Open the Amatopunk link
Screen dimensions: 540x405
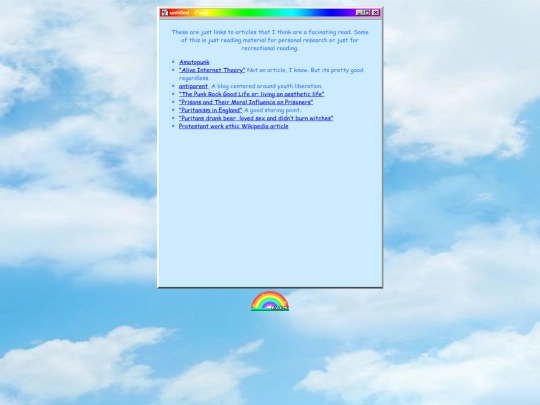pos(194,62)
